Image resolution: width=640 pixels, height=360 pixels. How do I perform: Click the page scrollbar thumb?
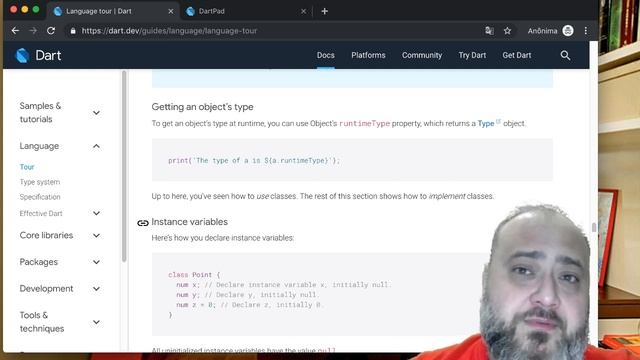pyautogui.click(x=594, y=227)
